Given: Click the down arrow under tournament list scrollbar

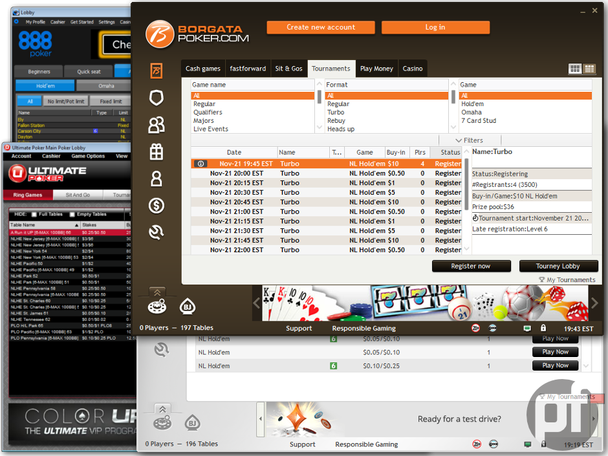Looking at the screenshot, I should click(467, 249).
